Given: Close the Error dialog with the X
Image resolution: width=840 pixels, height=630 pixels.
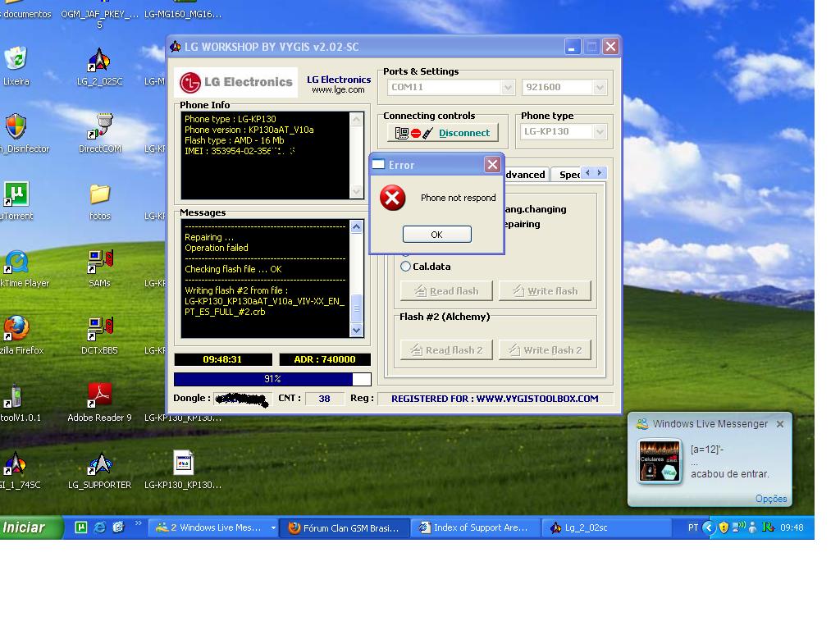Looking at the screenshot, I should point(492,164).
